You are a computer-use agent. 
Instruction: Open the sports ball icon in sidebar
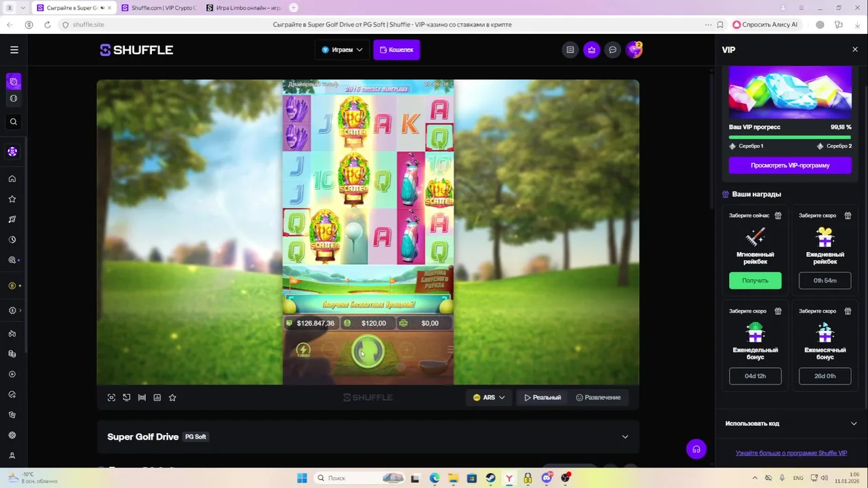[x=13, y=99]
